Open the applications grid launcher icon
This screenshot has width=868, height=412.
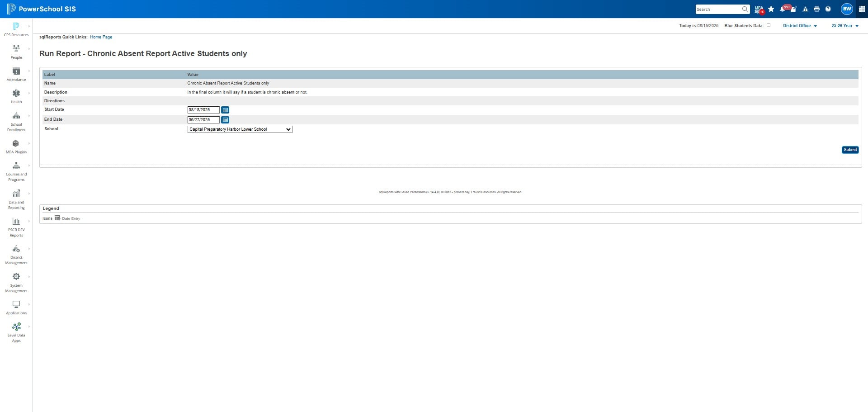tap(862, 9)
